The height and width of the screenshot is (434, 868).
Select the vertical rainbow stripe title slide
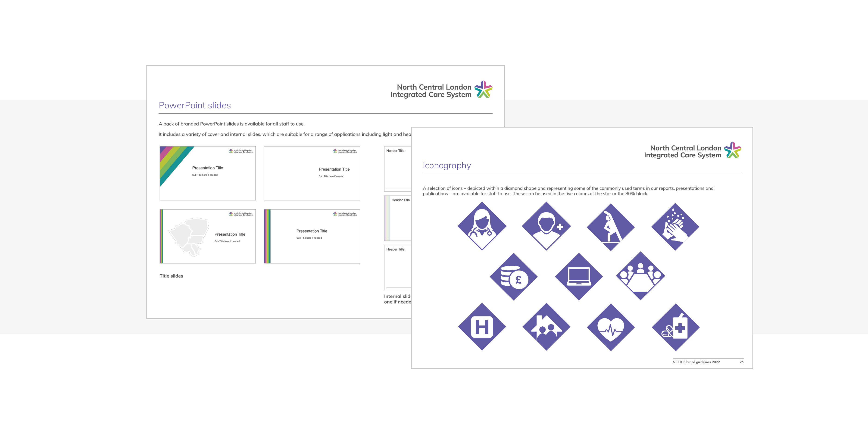(312, 236)
